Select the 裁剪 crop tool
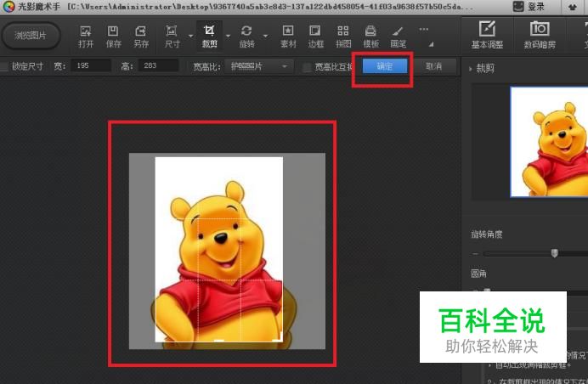588x384 pixels. pyautogui.click(x=210, y=37)
